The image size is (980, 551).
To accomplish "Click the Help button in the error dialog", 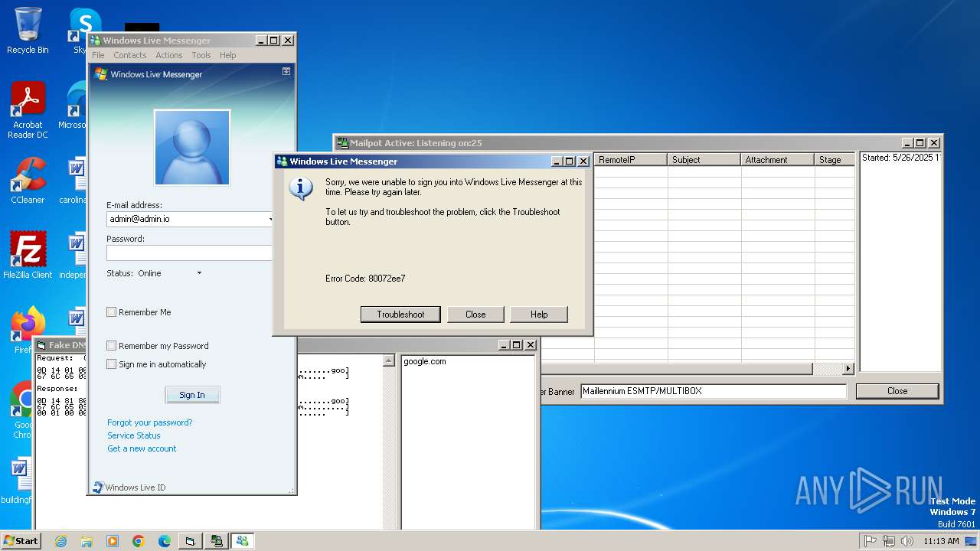I will coord(539,315).
